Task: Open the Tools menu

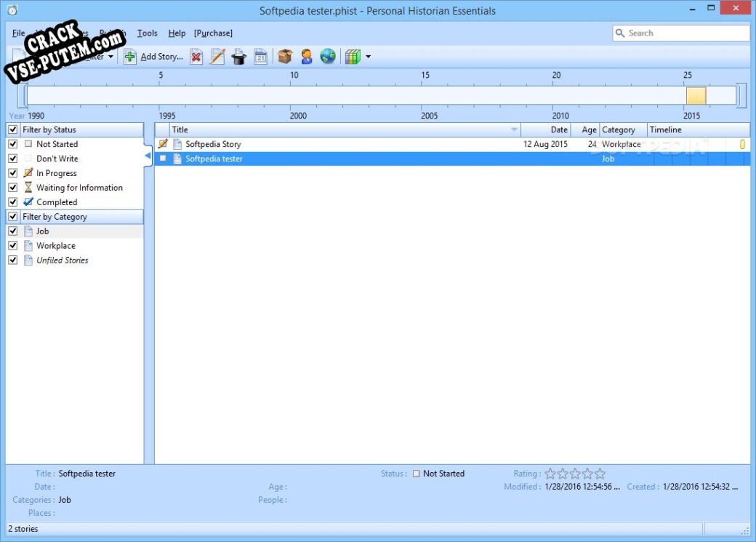Action: 147,33
